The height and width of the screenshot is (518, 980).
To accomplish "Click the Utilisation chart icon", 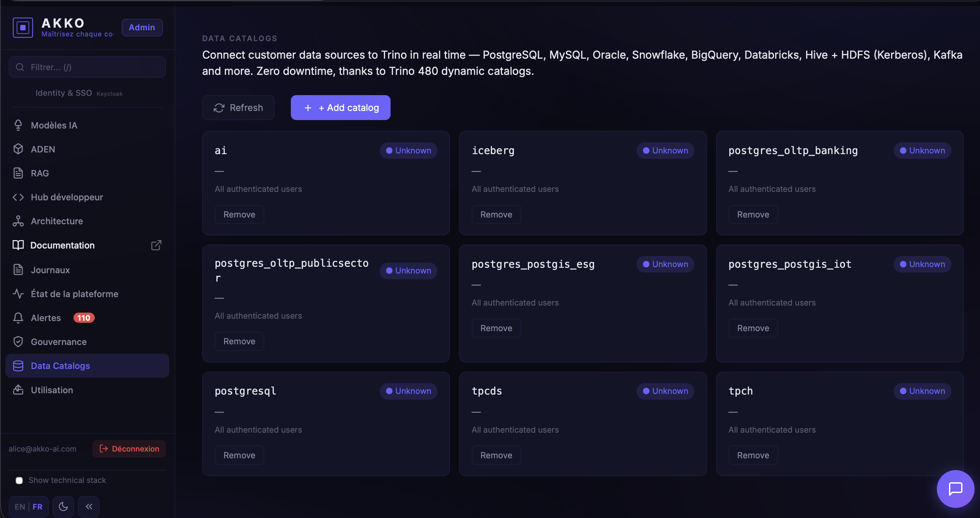I will (x=18, y=390).
